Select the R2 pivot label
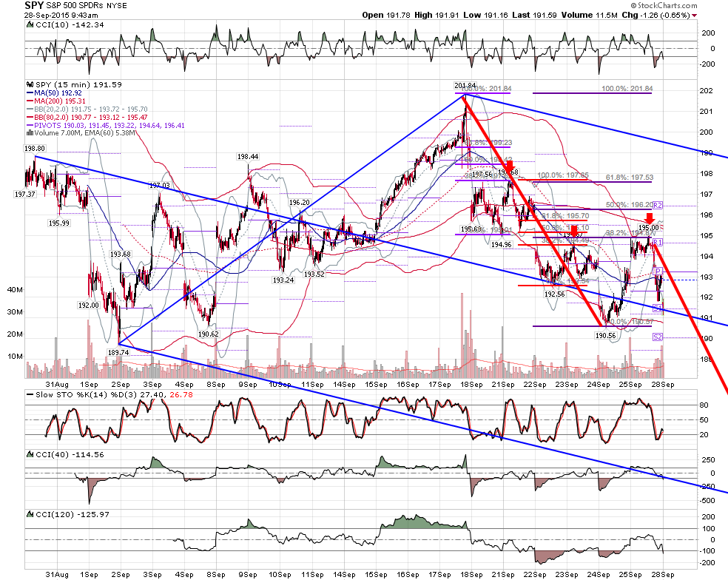Screen dimensions: 728x580 tap(658, 205)
